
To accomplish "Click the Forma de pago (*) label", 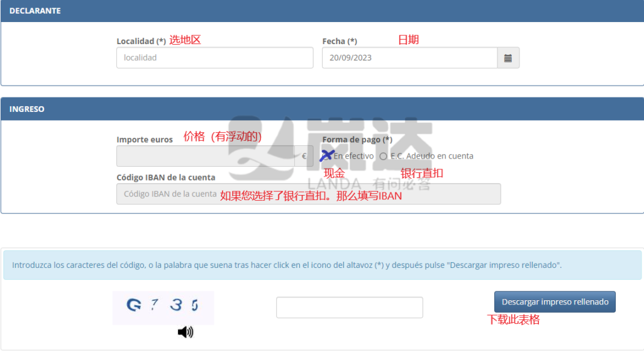I will click(357, 140).
